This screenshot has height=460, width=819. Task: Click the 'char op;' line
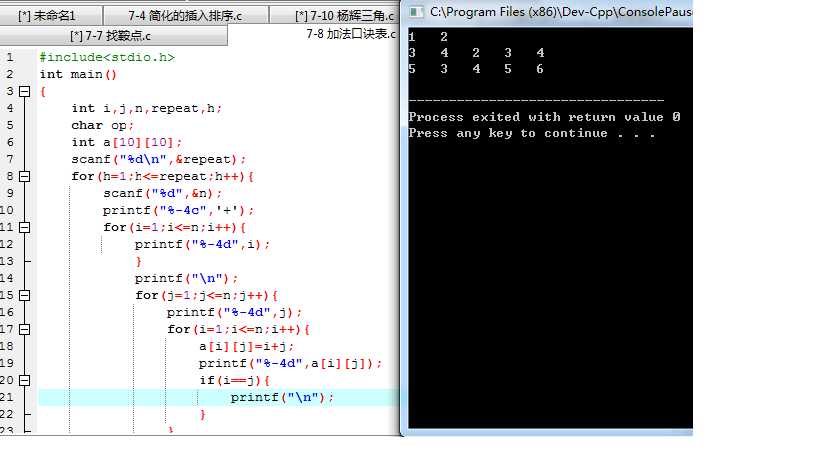[x=102, y=126]
